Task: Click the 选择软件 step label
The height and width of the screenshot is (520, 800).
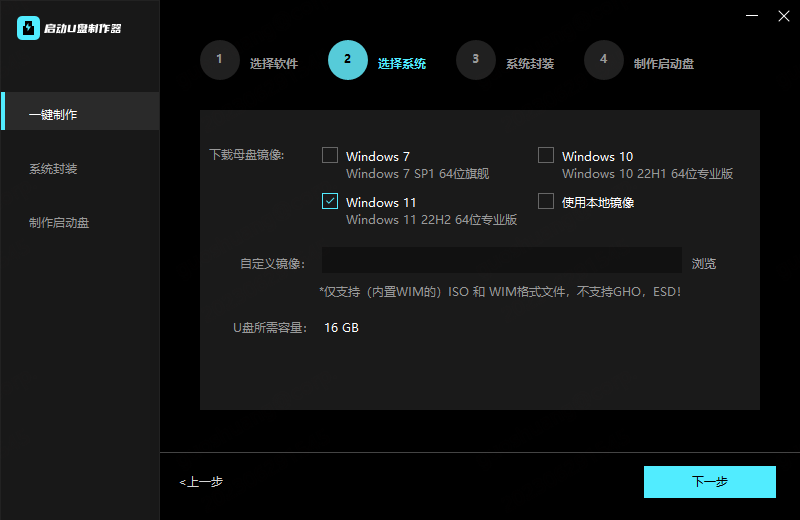Action: coord(274,64)
